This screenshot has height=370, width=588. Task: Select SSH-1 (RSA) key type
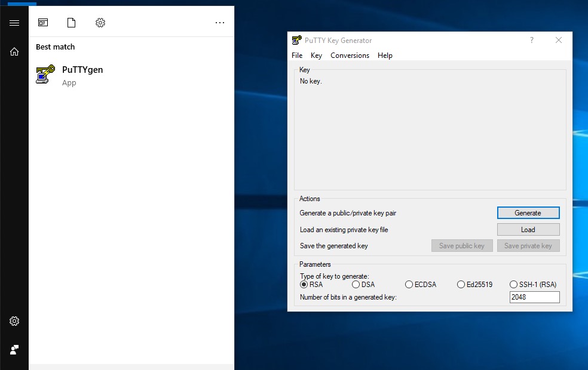pyautogui.click(x=514, y=285)
